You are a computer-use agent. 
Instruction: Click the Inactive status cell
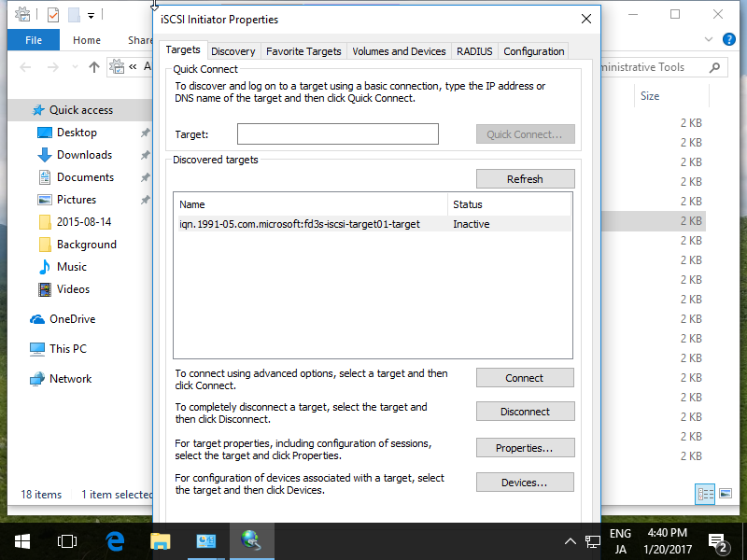pyautogui.click(x=472, y=224)
